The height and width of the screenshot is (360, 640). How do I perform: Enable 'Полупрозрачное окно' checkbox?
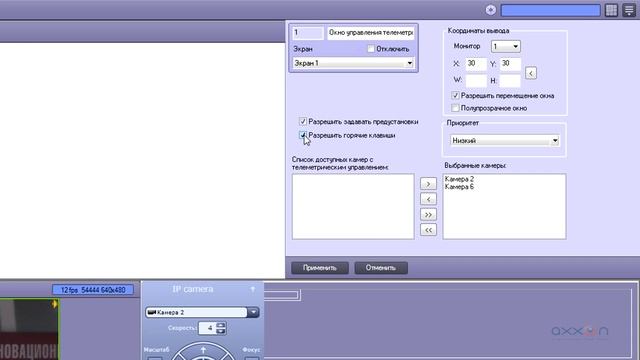[x=456, y=108]
